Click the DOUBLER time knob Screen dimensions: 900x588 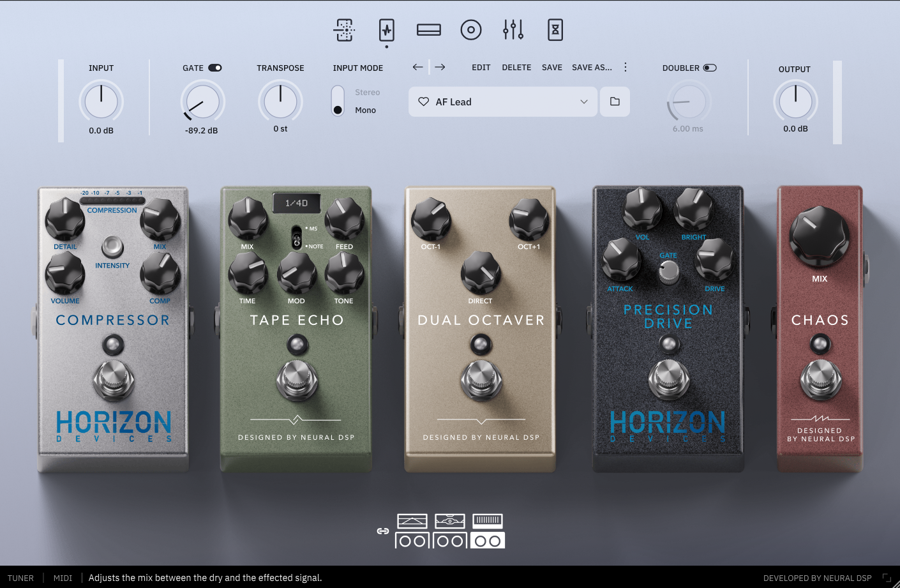(688, 101)
